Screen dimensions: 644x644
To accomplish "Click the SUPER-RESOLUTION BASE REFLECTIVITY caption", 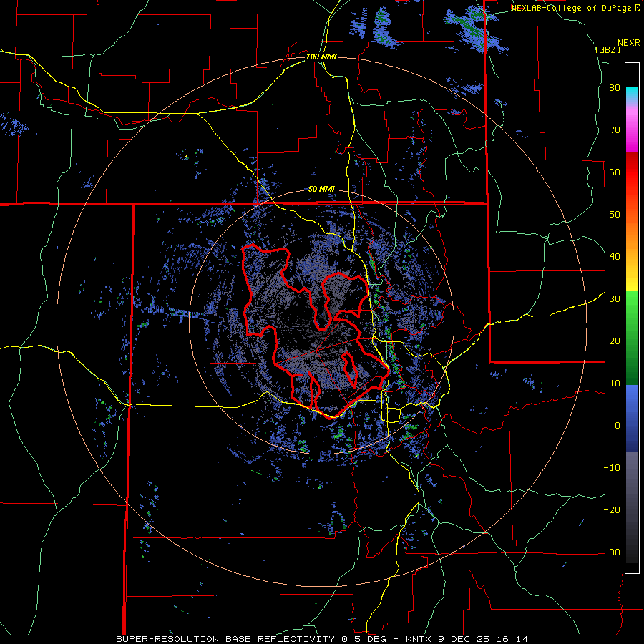I will point(225,639).
